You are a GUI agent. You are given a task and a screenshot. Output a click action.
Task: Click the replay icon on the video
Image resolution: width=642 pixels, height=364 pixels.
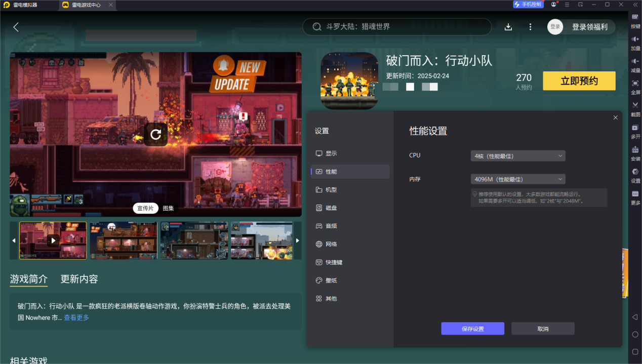point(155,134)
